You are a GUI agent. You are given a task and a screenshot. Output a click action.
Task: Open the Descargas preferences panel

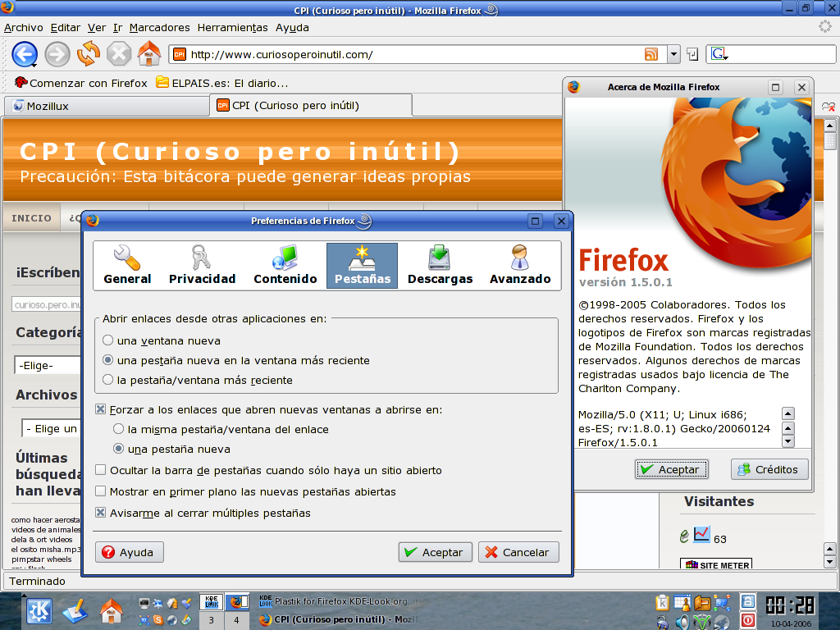(x=440, y=266)
